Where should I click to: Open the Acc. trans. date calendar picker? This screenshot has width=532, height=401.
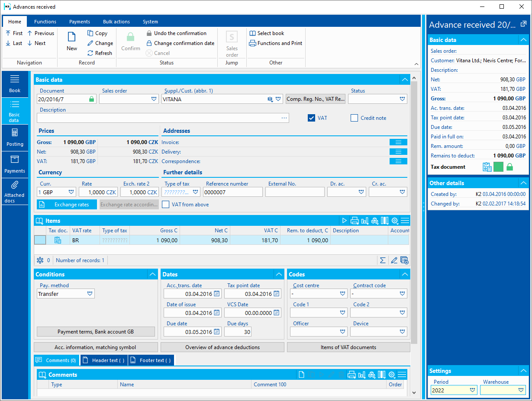click(x=216, y=294)
